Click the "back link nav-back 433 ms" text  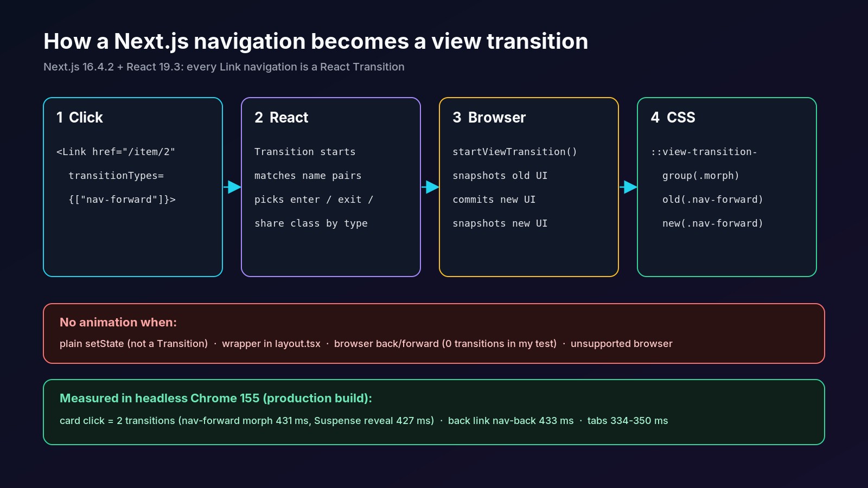coord(511,421)
